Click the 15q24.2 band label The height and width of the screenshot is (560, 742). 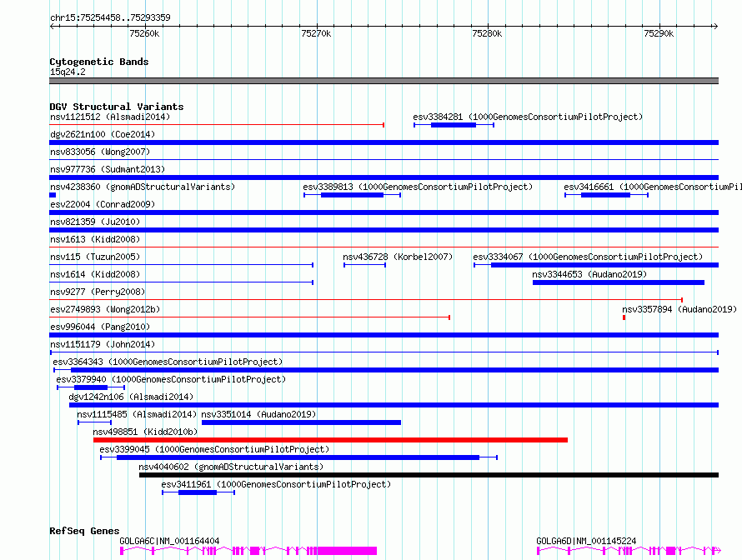(x=68, y=72)
